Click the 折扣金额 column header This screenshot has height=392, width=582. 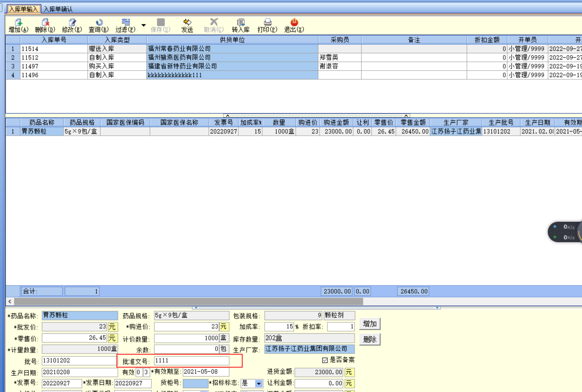click(487, 40)
